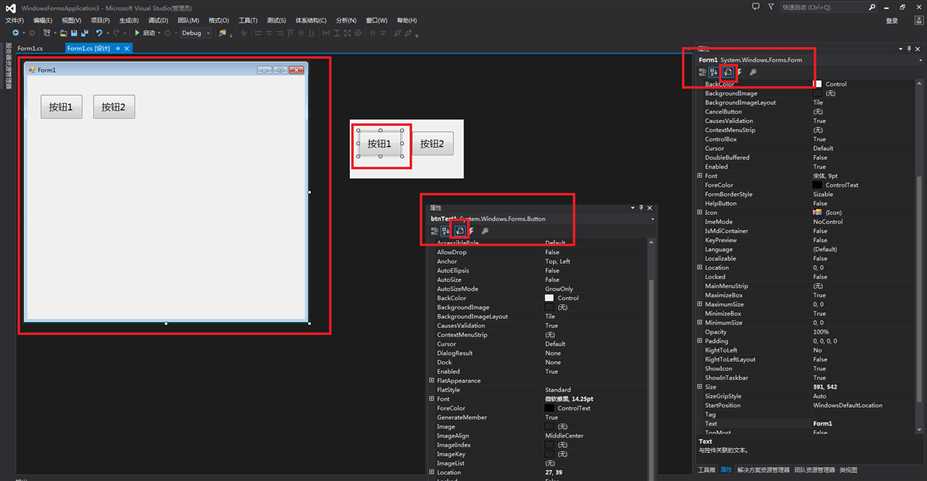Select Properties icon in Form1 properties panel
This screenshot has height=481, width=927.
pyautogui.click(x=728, y=72)
